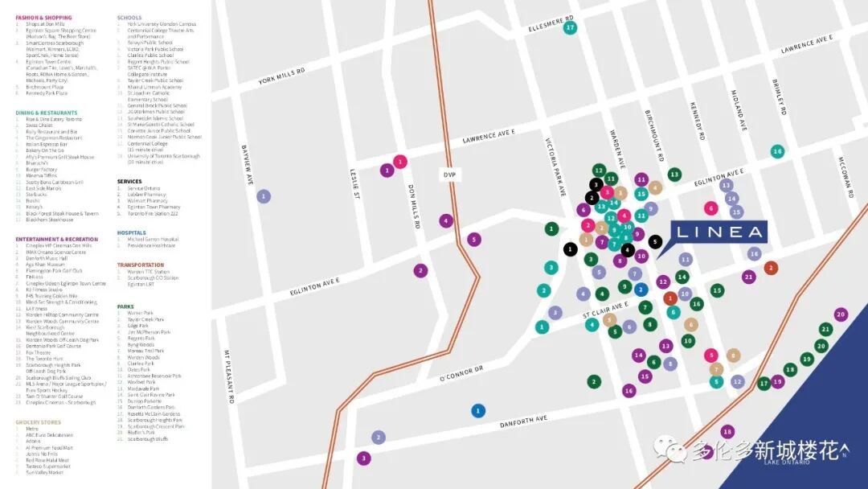Click green marker 18 along the shoreline
Viewport: 868px width, 489px height.
pyautogui.click(x=790, y=369)
